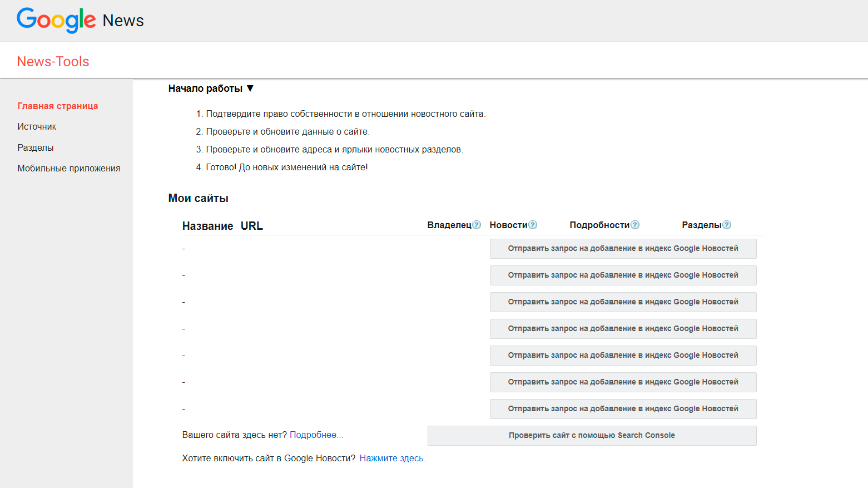Select the Владелец column header text
Screen dimensions: 868x488
click(449, 225)
